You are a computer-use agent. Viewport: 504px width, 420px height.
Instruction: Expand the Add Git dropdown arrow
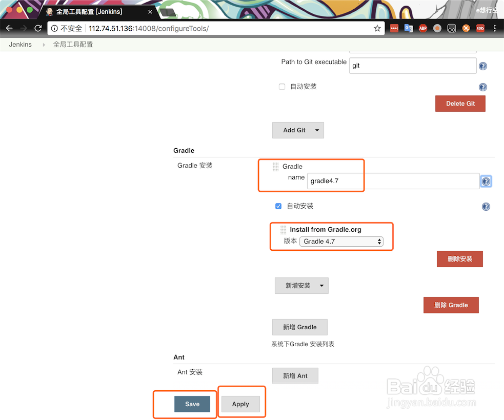(316, 130)
